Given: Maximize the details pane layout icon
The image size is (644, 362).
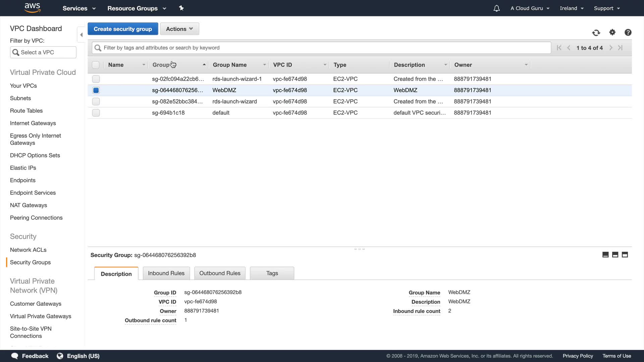Looking at the screenshot, I should 625,255.
